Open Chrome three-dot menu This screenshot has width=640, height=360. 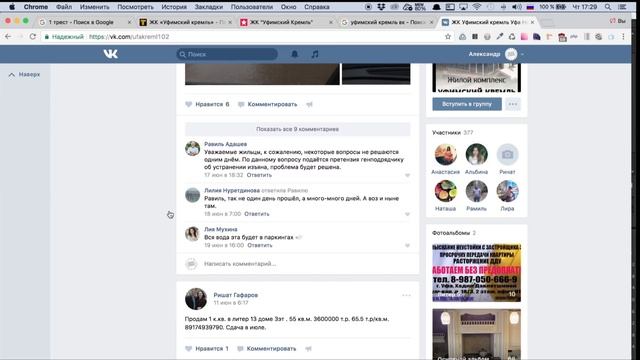click(623, 37)
